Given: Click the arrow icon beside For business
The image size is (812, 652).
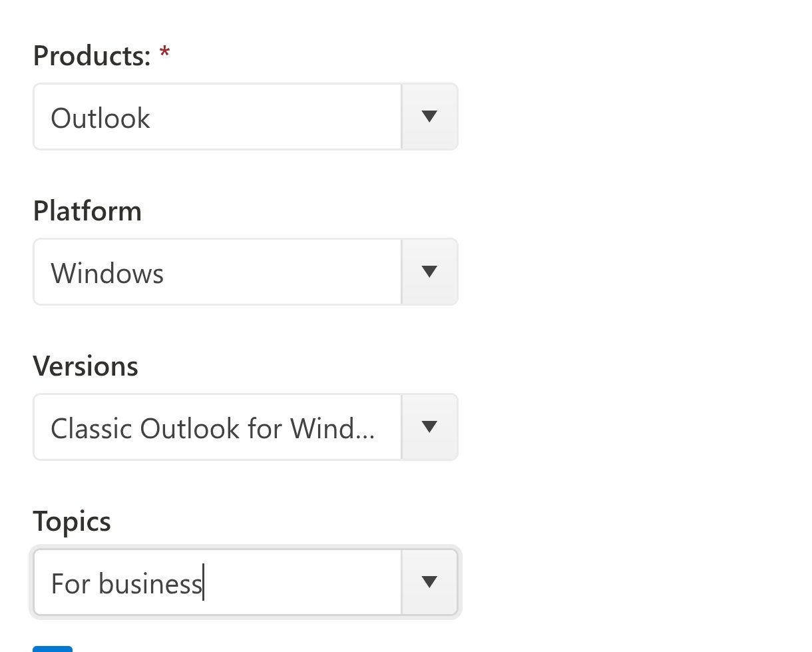Looking at the screenshot, I should 429,582.
